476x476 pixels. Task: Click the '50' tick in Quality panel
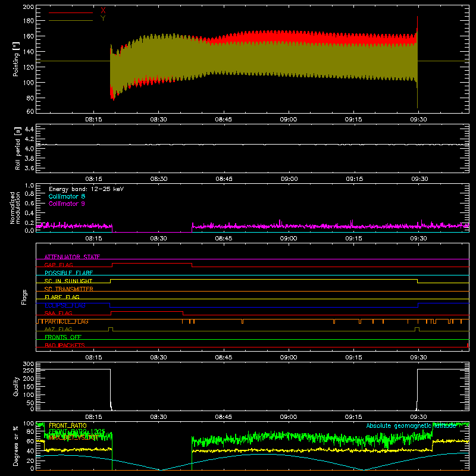(30, 403)
